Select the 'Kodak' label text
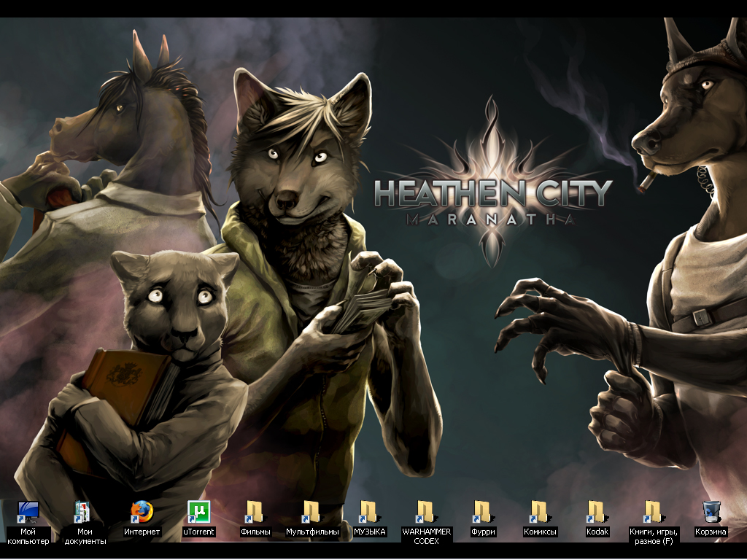The width and height of the screenshot is (747, 560). (x=597, y=532)
